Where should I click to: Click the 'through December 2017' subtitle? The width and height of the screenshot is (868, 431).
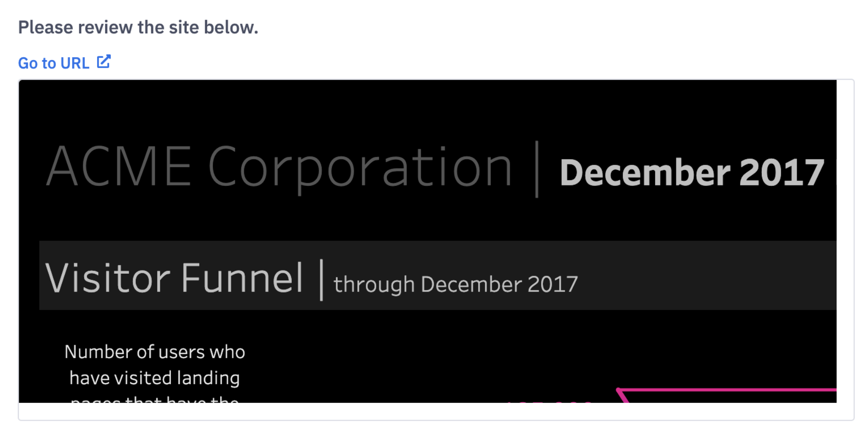click(455, 284)
